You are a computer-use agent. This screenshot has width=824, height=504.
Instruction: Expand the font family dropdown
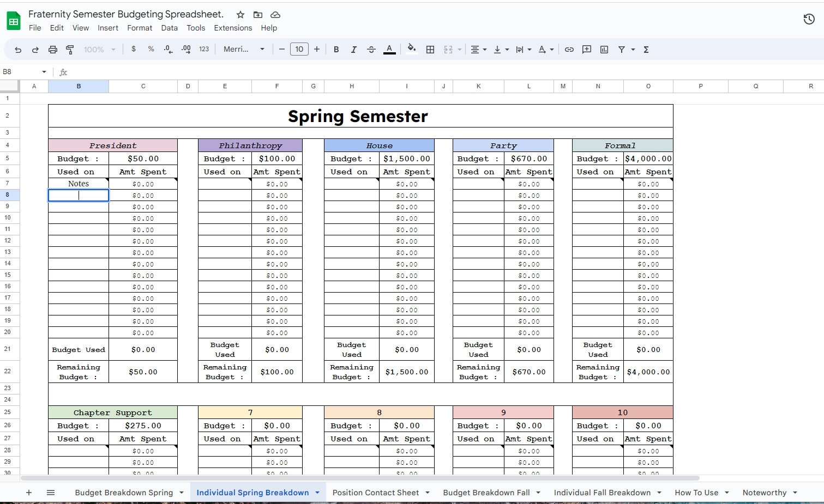(244, 50)
